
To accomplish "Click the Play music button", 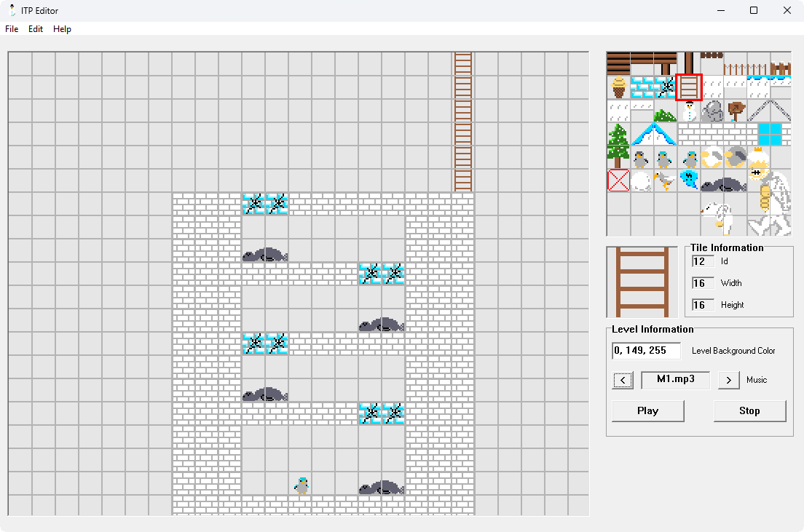I will point(648,411).
